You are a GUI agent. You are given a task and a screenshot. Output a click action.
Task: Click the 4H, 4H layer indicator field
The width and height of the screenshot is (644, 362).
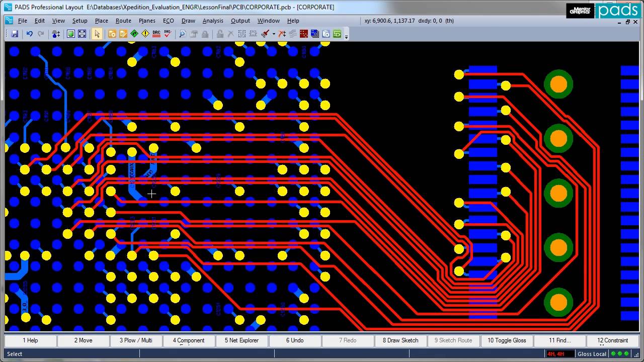click(x=560, y=353)
